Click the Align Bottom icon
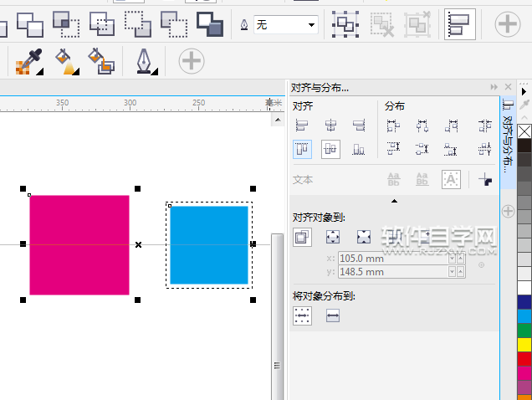532x400 pixels. (359, 149)
